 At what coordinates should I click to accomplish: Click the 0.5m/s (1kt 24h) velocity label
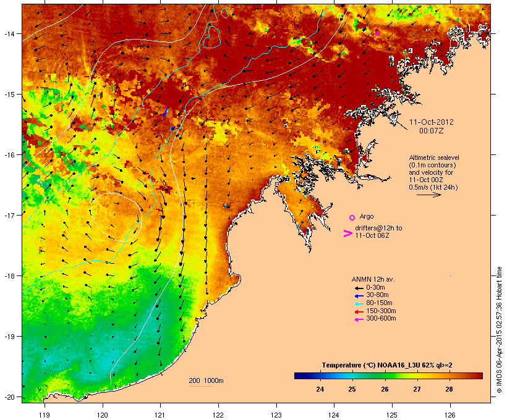[433, 187]
